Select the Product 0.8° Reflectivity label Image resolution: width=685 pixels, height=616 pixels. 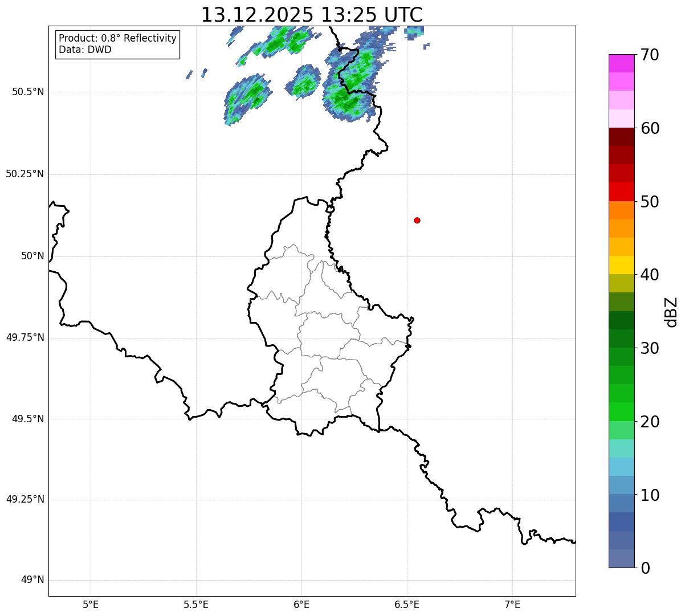coord(118,38)
